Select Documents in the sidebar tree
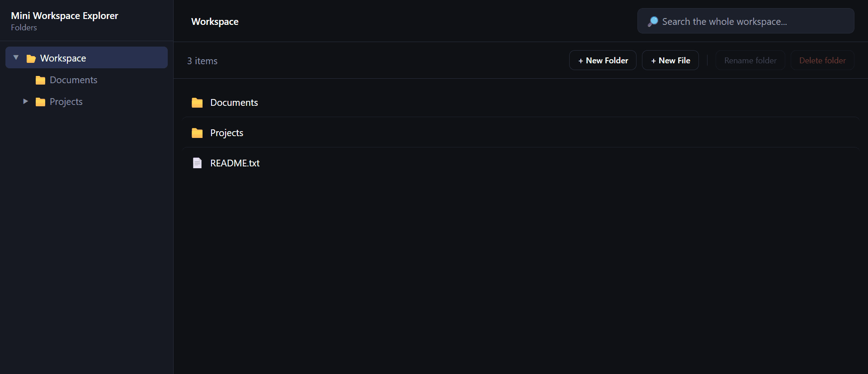Screen dimensions: 868x374 coord(73,80)
